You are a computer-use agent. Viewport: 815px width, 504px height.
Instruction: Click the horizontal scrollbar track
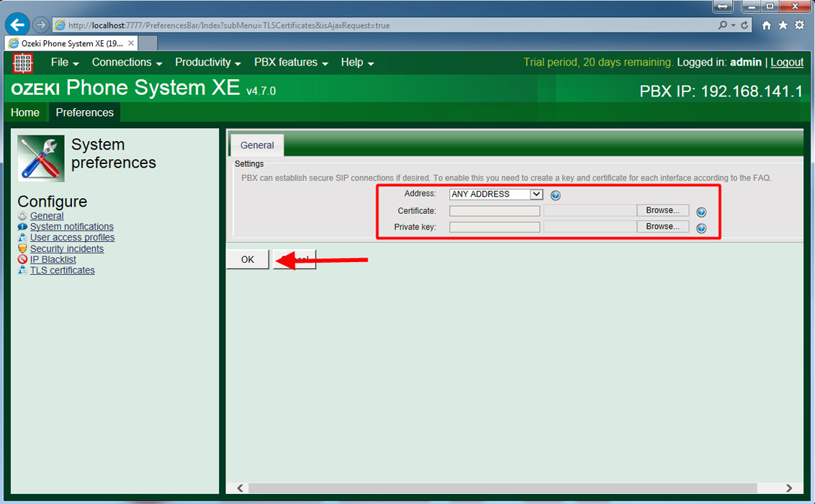click(503, 488)
